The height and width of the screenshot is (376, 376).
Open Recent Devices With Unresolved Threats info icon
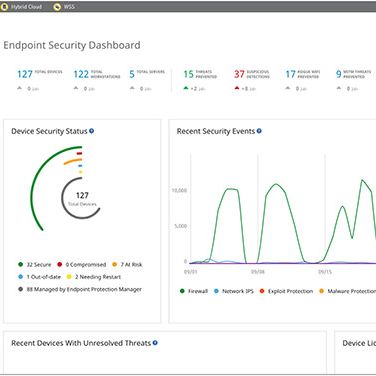pyautogui.click(x=155, y=343)
